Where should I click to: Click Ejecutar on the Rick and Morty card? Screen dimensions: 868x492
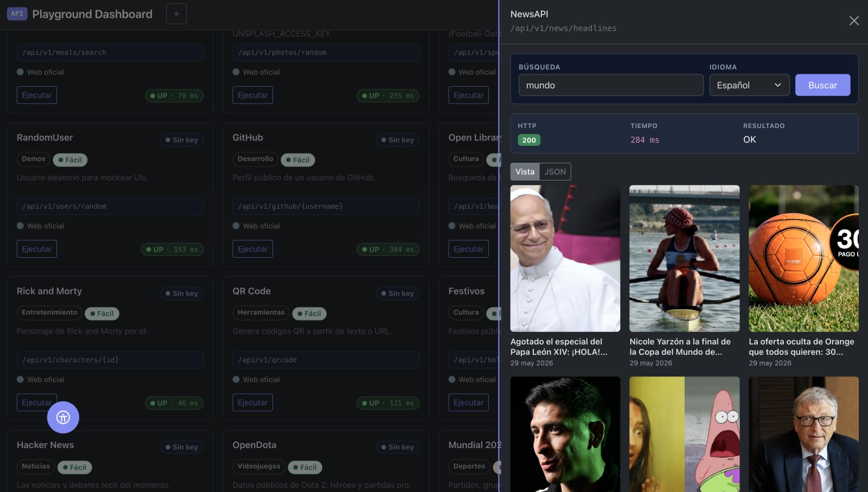coord(37,402)
